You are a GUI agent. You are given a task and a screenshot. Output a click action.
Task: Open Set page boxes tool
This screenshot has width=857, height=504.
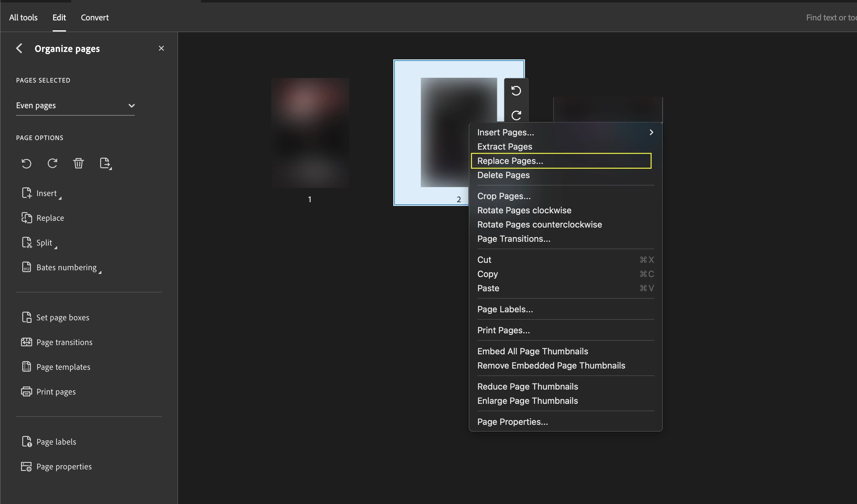click(x=62, y=317)
